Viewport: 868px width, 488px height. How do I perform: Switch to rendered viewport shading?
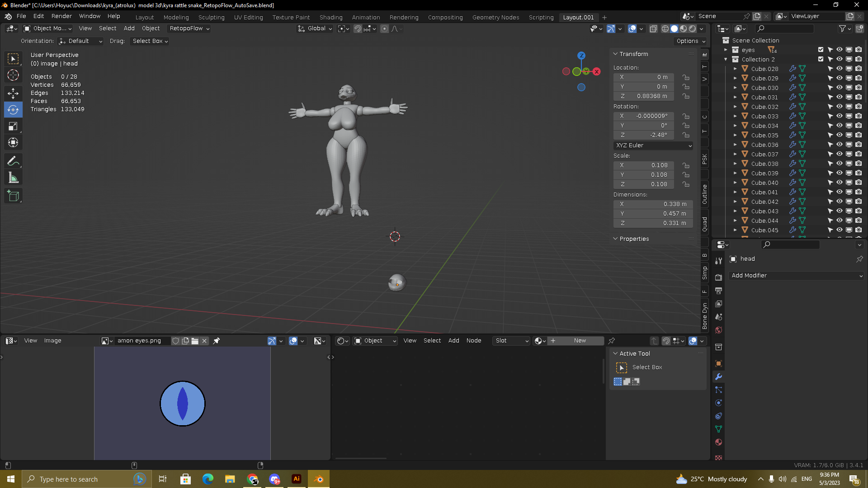point(692,28)
